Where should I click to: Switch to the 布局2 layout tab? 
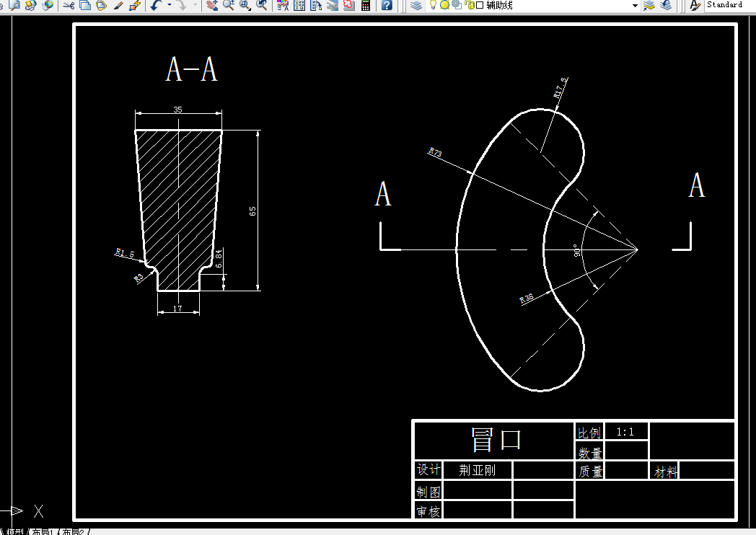click(x=74, y=531)
